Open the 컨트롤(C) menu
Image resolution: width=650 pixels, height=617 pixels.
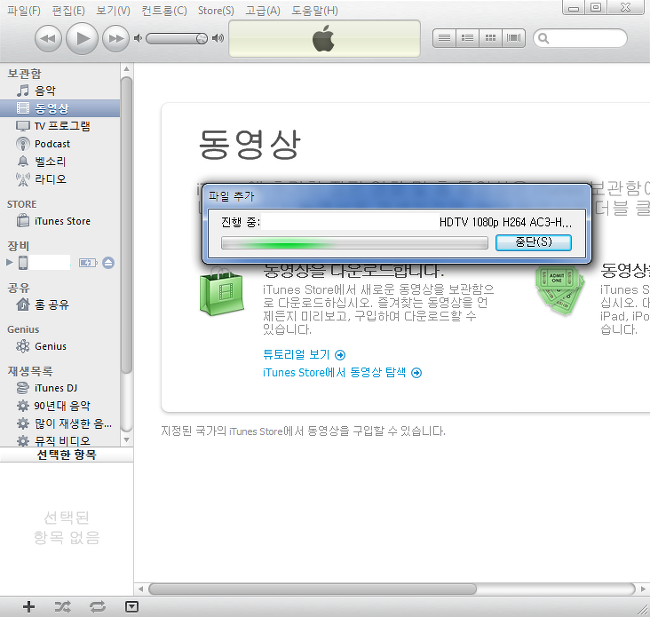(x=164, y=10)
